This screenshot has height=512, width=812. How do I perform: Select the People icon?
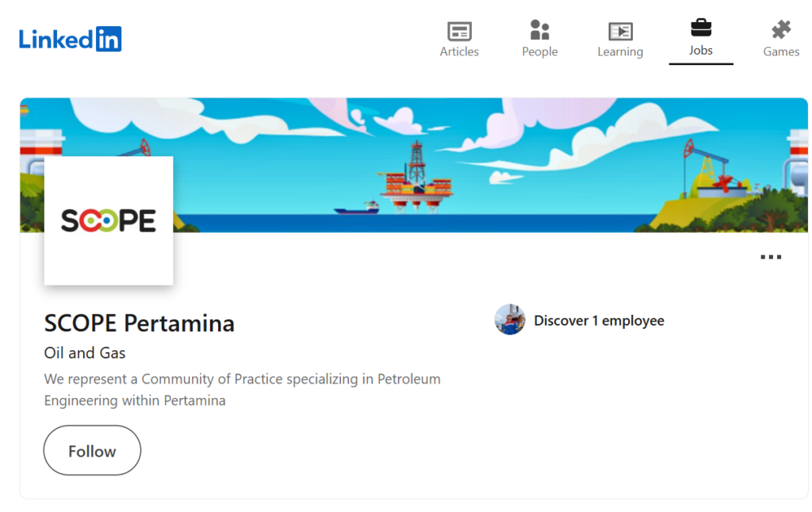click(539, 30)
